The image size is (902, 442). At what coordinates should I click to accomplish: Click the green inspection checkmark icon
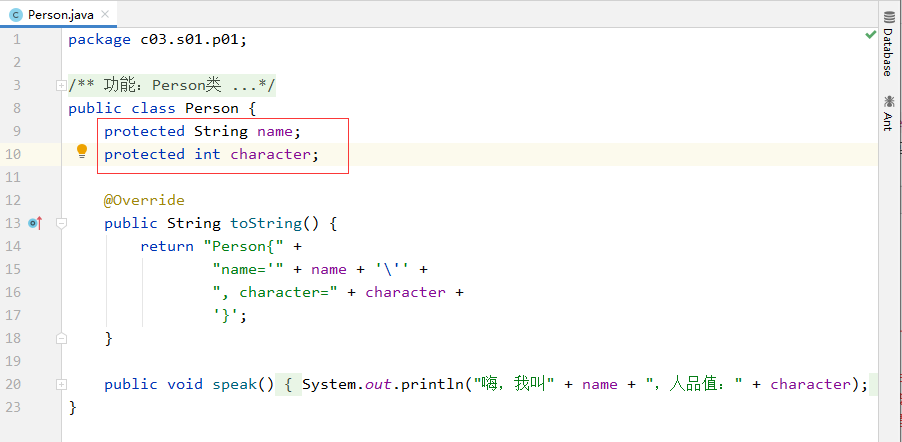[x=870, y=35]
